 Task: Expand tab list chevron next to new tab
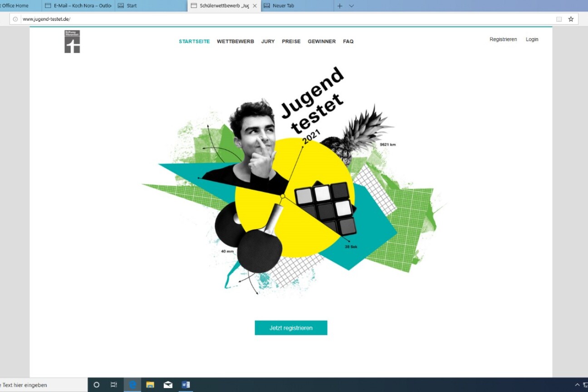[351, 6]
